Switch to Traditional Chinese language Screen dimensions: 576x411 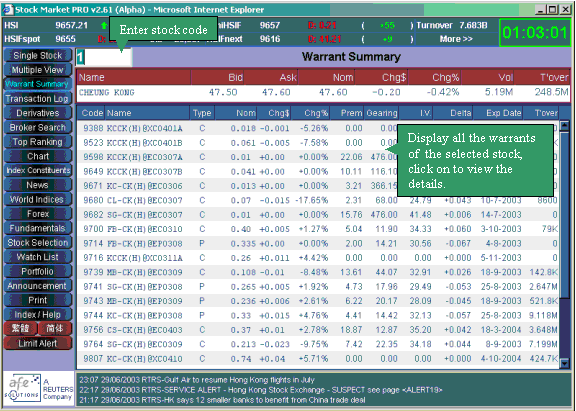pos(21,328)
